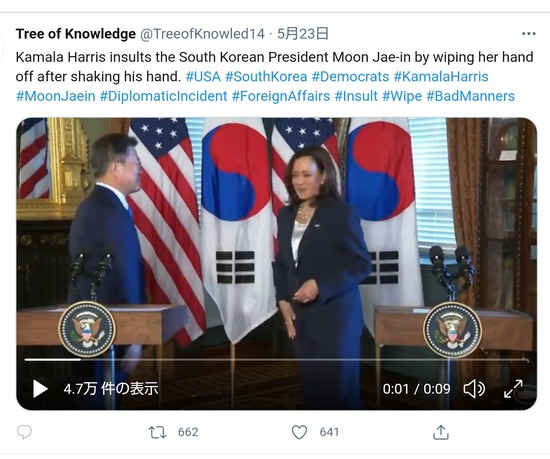Reply to this tweet
Image resolution: width=550 pixels, height=459 pixels.
[x=24, y=432]
